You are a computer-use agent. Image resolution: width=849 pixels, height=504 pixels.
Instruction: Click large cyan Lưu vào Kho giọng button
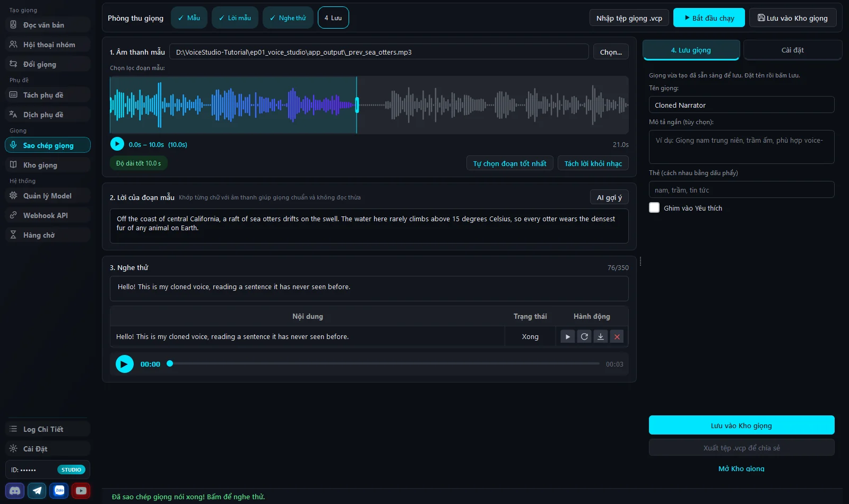point(741,425)
